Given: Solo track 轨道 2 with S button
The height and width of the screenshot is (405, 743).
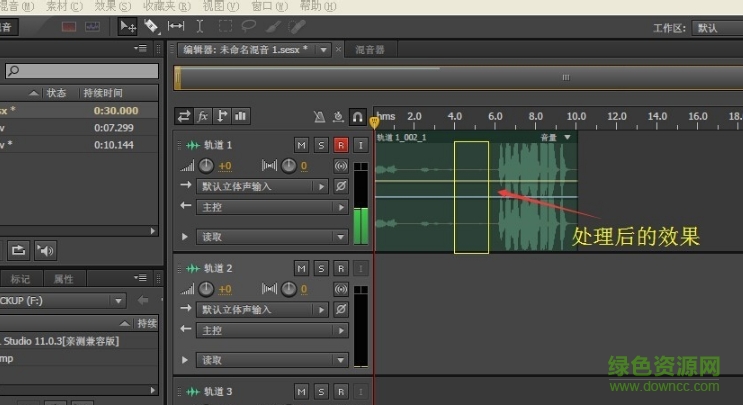Looking at the screenshot, I should pyautogui.click(x=321, y=268).
